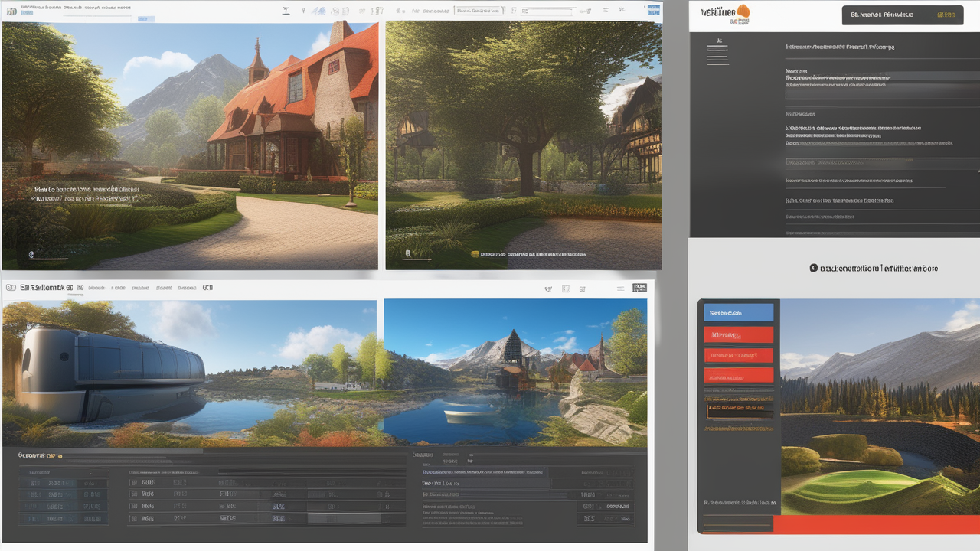
Task: Click the list lines icon in the lower toolbar
Action: point(620,289)
